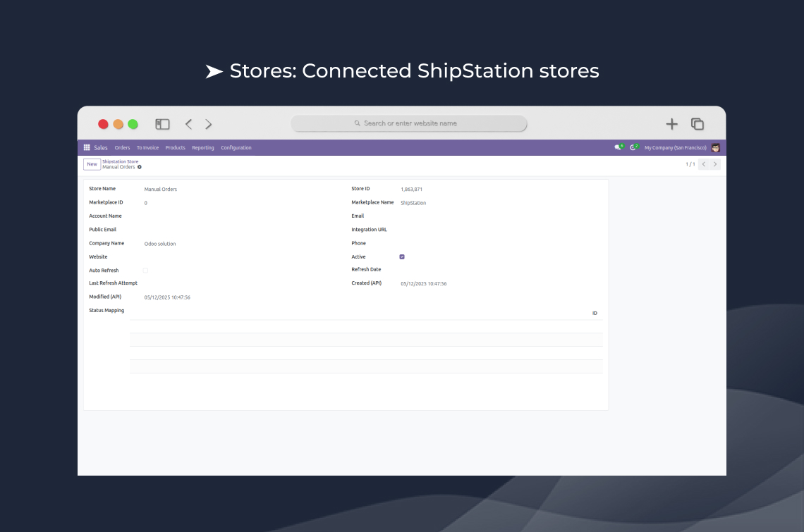This screenshot has height=532, width=804.
Task: Click the Modified (API) date value
Action: coord(167,297)
